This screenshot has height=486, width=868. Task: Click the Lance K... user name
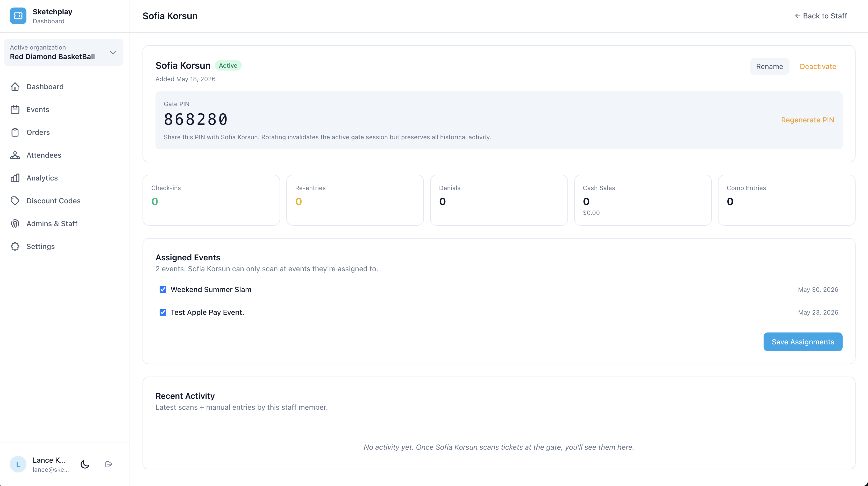click(x=49, y=460)
